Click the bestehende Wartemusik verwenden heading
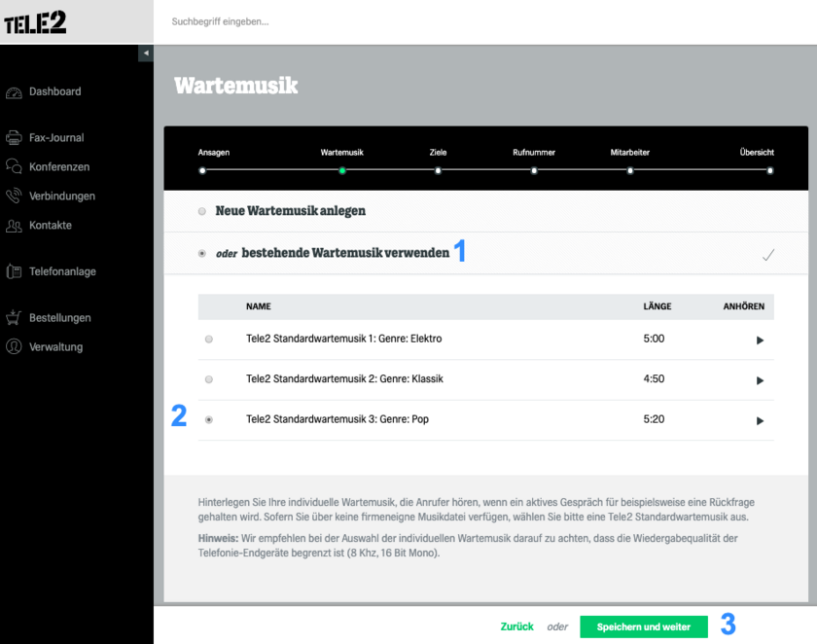817x644 pixels. pyautogui.click(x=345, y=253)
